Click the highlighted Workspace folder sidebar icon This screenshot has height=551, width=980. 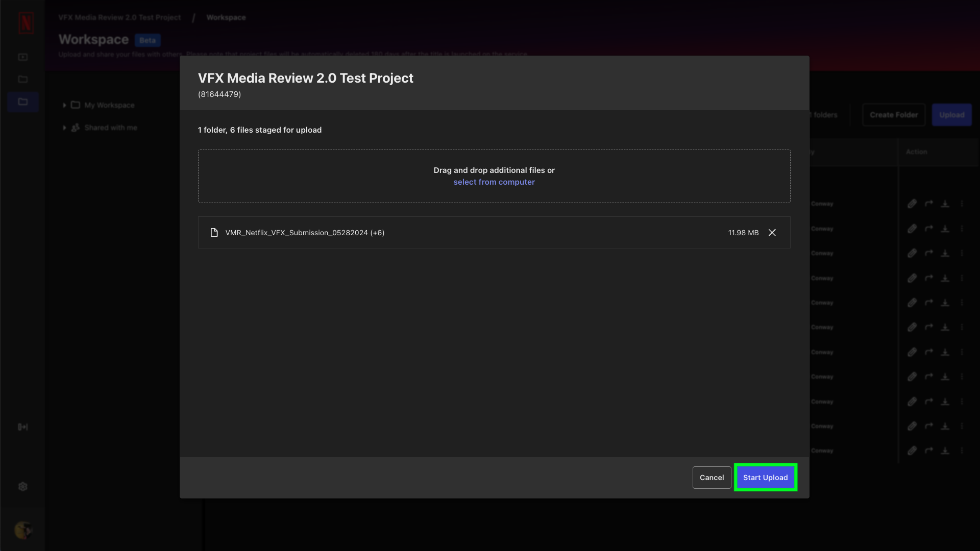point(23,102)
